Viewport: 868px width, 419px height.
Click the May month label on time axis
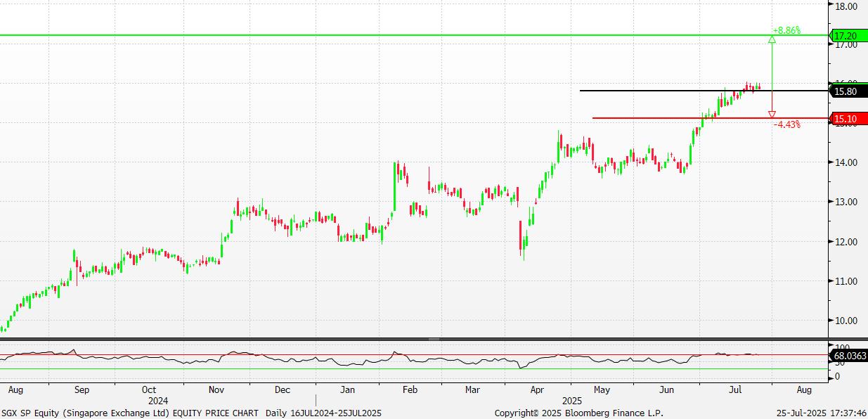(x=601, y=389)
